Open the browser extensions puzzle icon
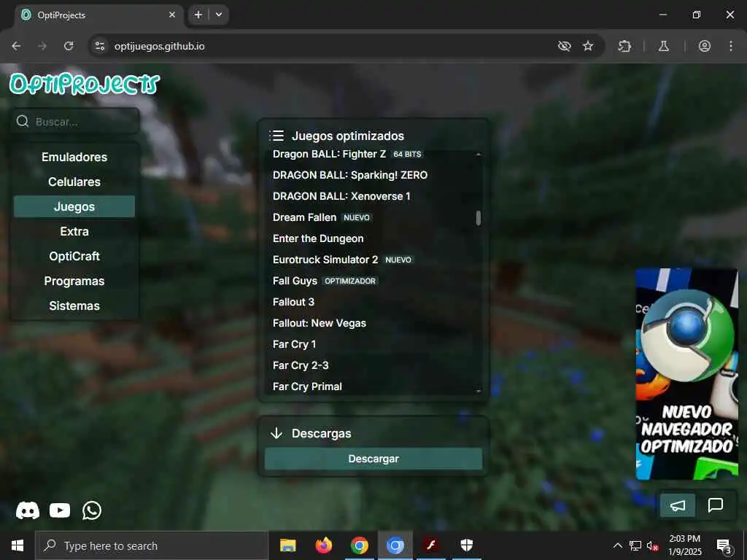 coord(624,46)
